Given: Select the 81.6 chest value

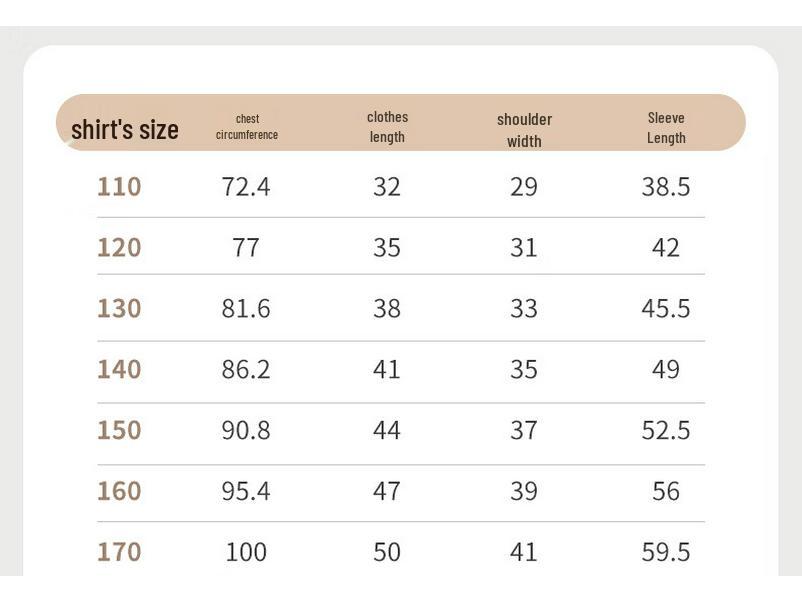Looking at the screenshot, I should [x=246, y=308].
